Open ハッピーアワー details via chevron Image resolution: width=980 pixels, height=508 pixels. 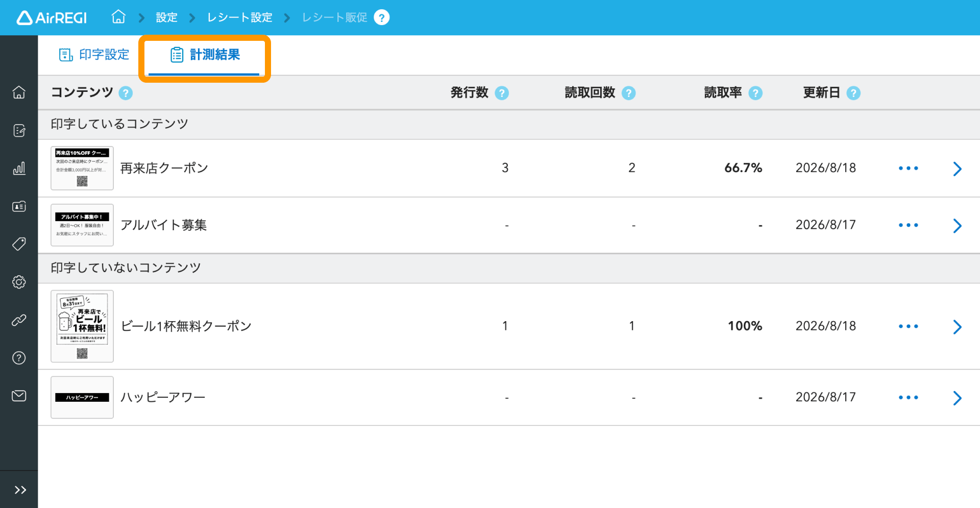tap(958, 398)
